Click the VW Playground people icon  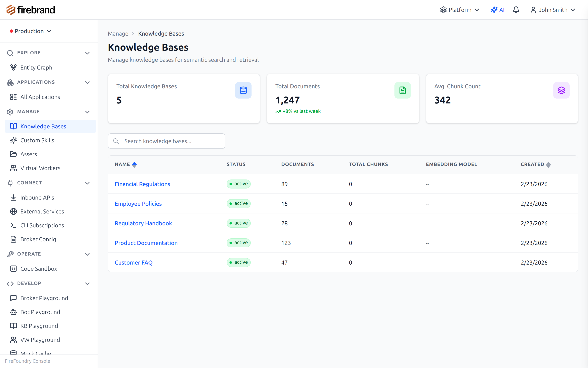click(x=13, y=340)
